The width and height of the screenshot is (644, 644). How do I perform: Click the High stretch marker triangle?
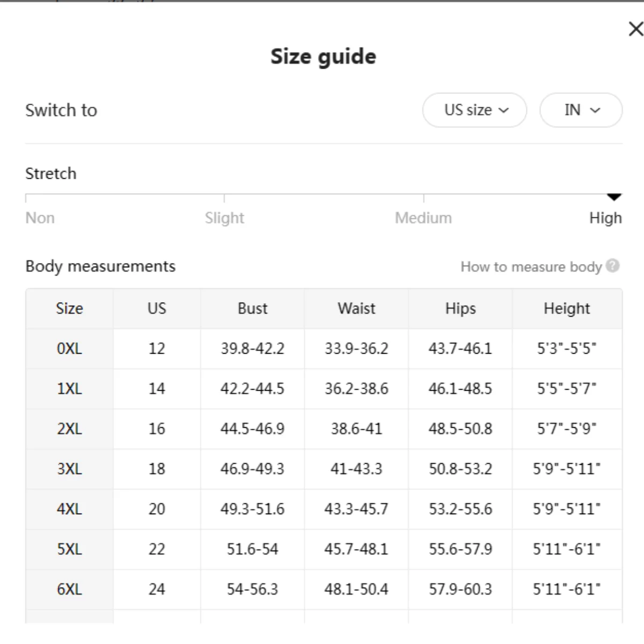coord(614,197)
